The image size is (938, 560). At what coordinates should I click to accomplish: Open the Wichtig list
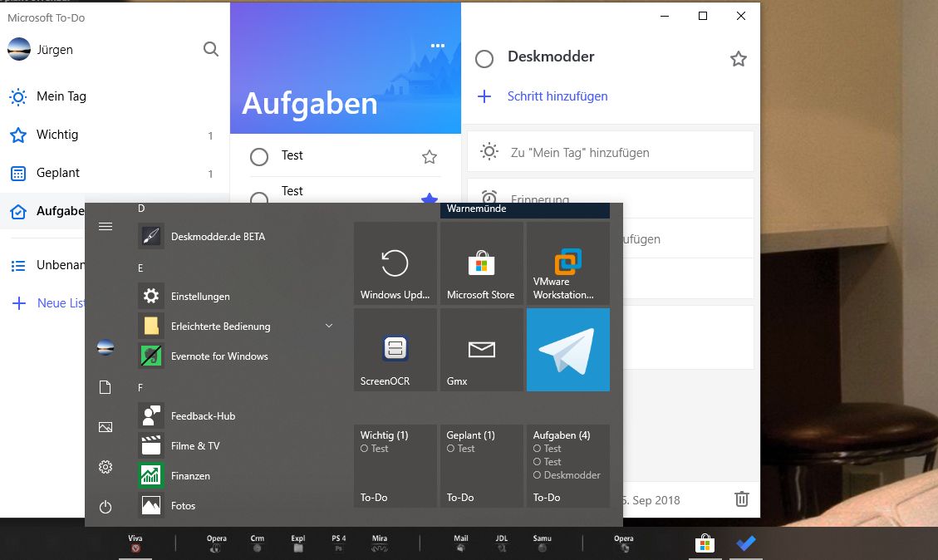(115, 135)
